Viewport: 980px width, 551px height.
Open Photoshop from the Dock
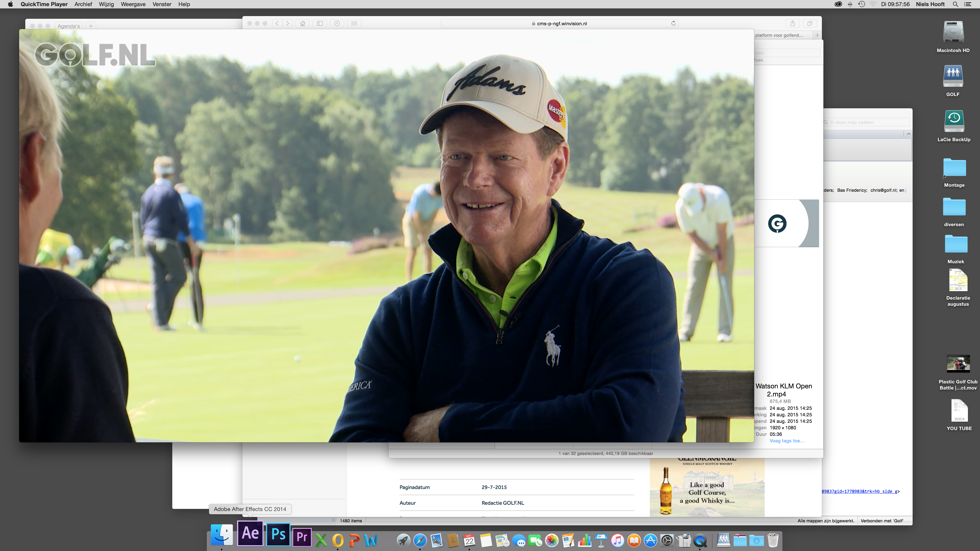[278, 535]
